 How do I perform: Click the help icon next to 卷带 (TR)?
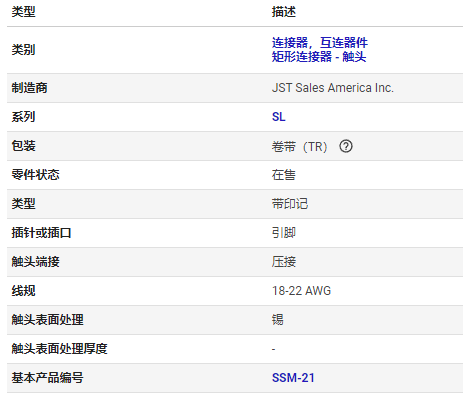point(346,146)
